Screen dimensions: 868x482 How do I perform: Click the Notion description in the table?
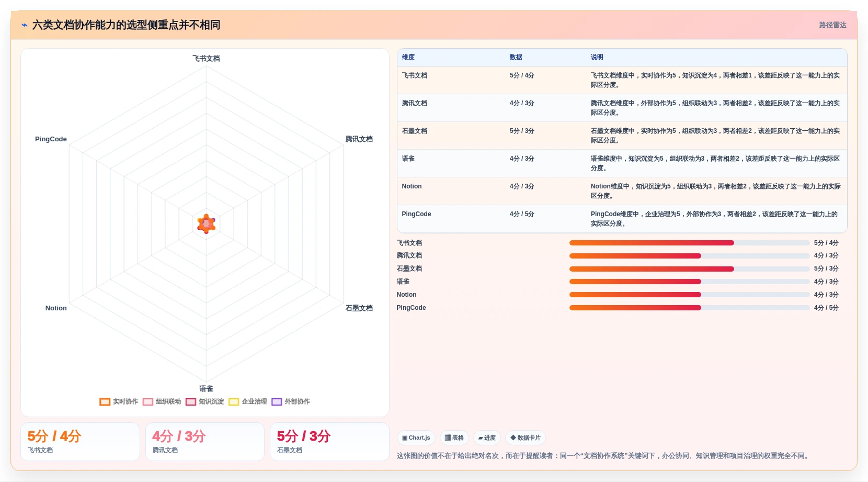tap(715, 191)
